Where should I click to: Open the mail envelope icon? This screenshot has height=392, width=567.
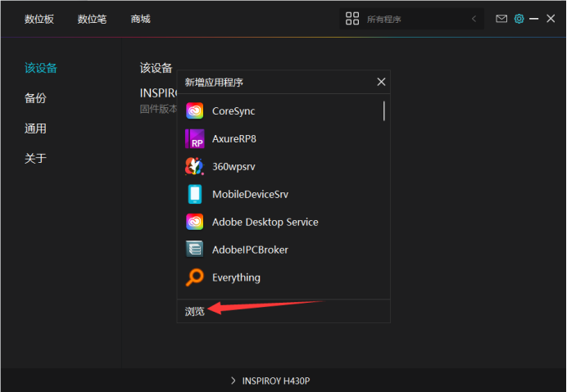tap(501, 19)
